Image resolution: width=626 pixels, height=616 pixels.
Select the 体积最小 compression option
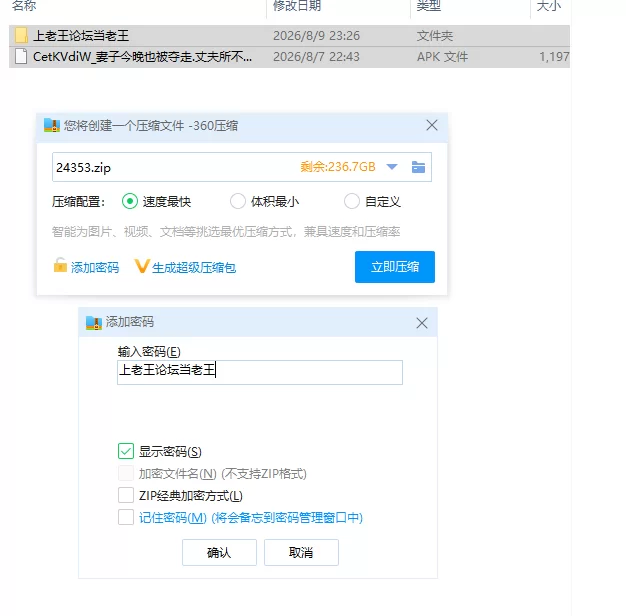(x=238, y=201)
